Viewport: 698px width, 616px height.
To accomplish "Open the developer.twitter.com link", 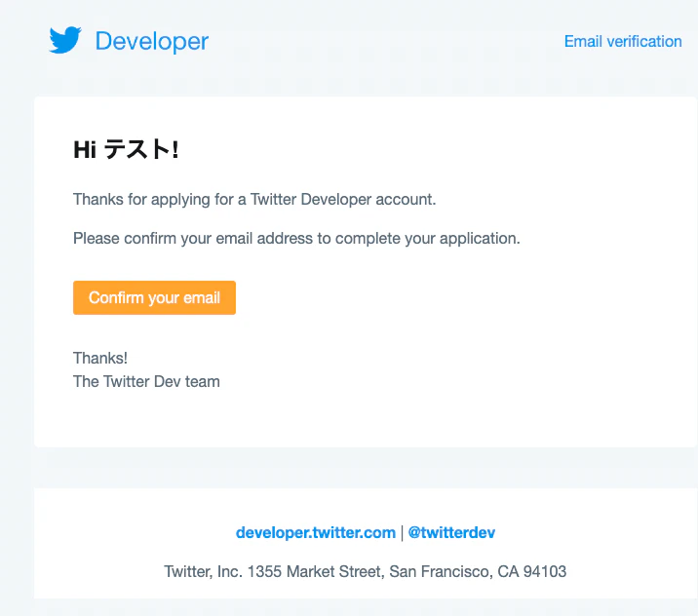I will tap(316, 532).
